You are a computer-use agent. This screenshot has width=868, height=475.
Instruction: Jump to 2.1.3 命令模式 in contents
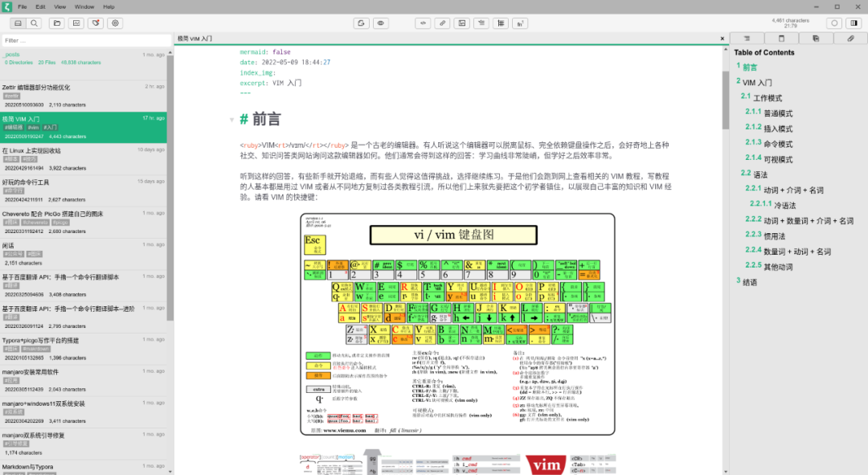778,145
